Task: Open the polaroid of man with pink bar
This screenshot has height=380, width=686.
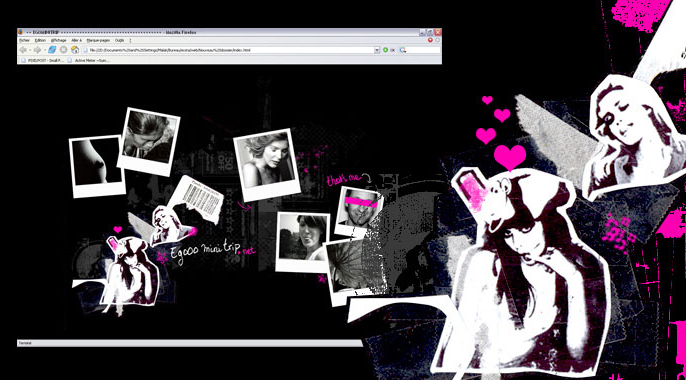Action: (x=359, y=212)
